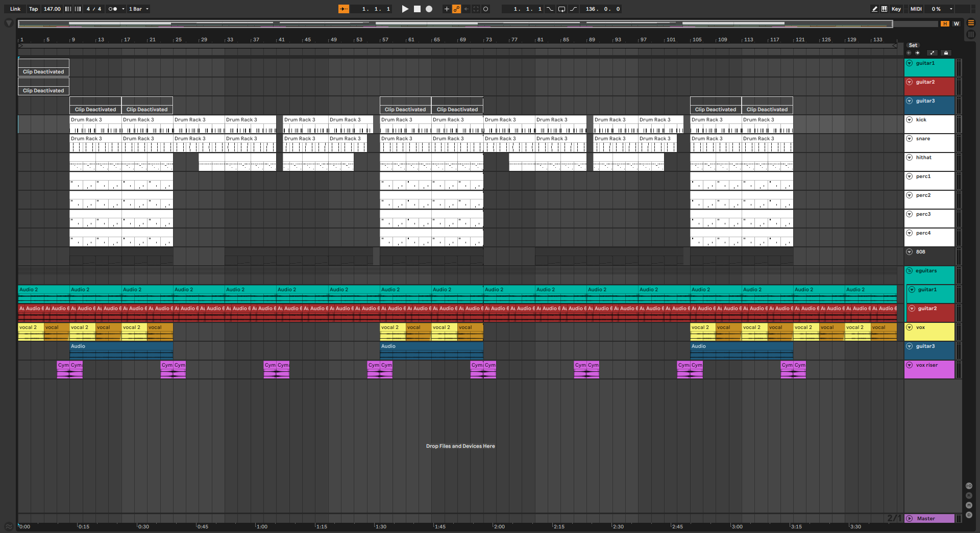980x533 pixels.
Task: Click the Session Record circle icon
Action: [486, 9]
